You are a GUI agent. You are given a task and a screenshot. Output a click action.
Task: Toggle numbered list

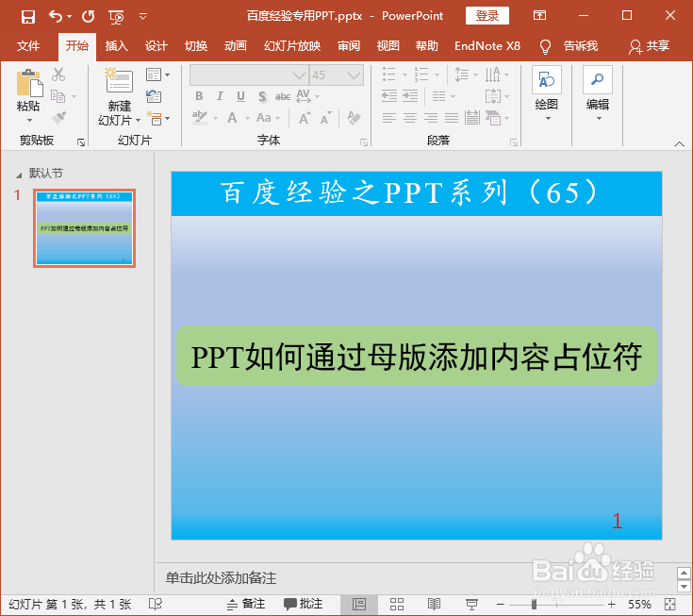pyautogui.click(x=421, y=75)
